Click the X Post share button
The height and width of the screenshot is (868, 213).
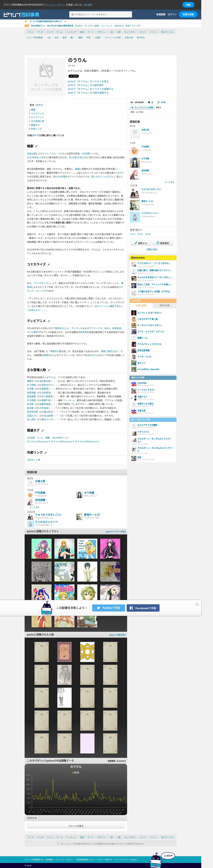tap(74, 76)
